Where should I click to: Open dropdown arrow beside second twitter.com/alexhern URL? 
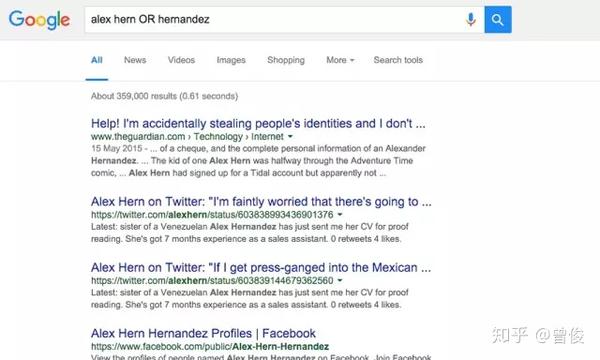[x=340, y=280]
